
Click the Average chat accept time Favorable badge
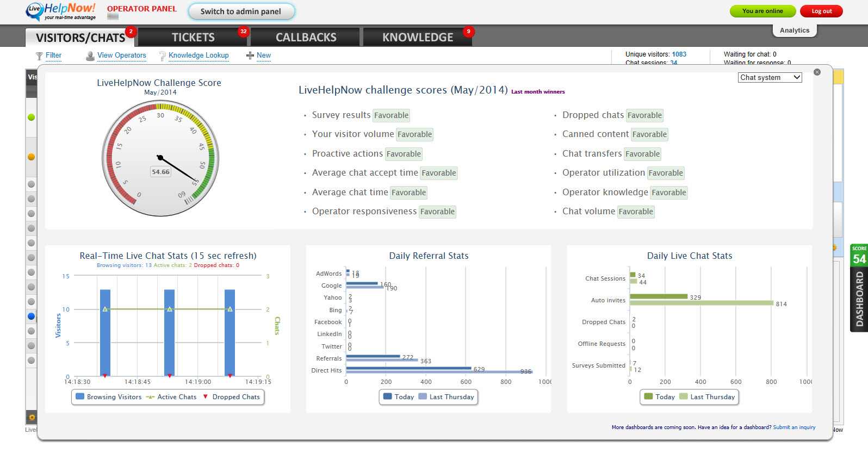(x=439, y=173)
